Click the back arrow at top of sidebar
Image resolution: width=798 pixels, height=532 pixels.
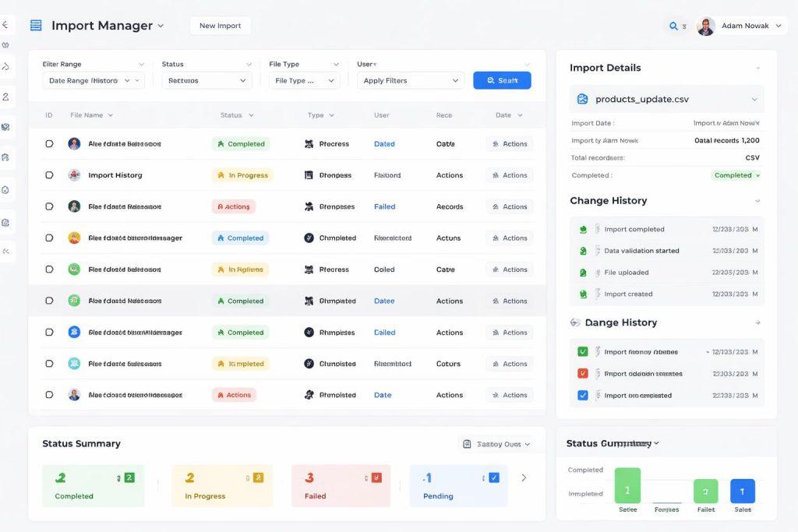pyautogui.click(x=5, y=25)
